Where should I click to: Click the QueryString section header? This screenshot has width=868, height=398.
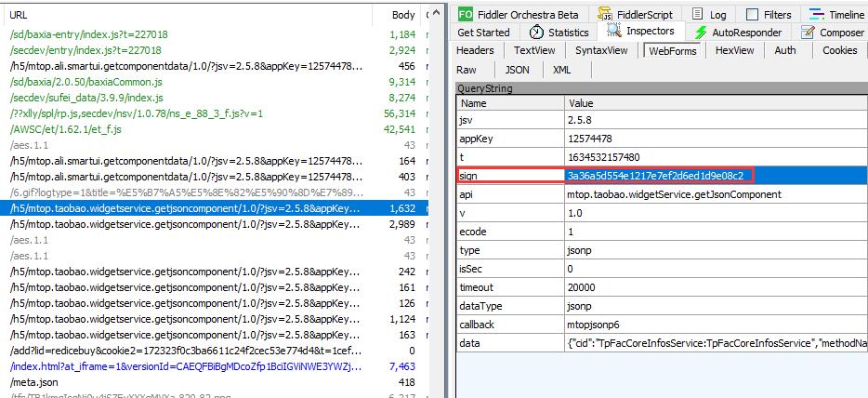click(662, 88)
